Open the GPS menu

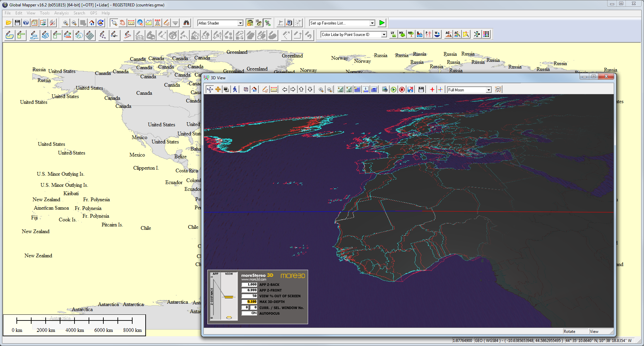[94, 13]
